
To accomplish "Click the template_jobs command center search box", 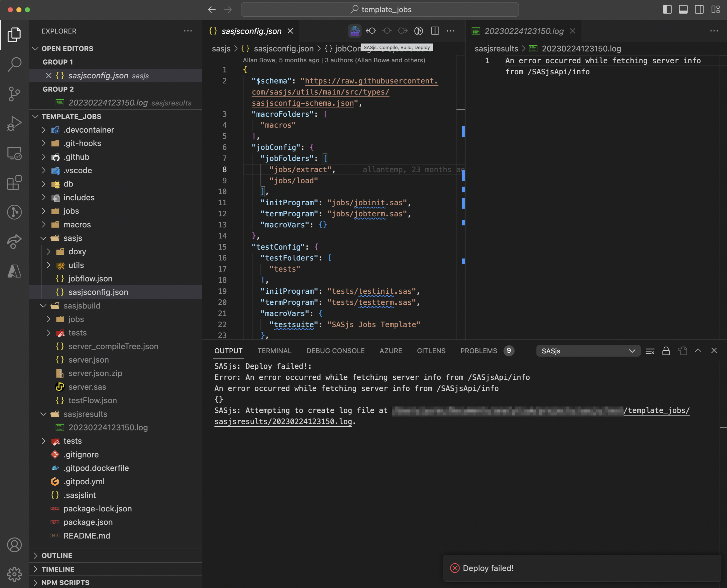I will pos(380,9).
